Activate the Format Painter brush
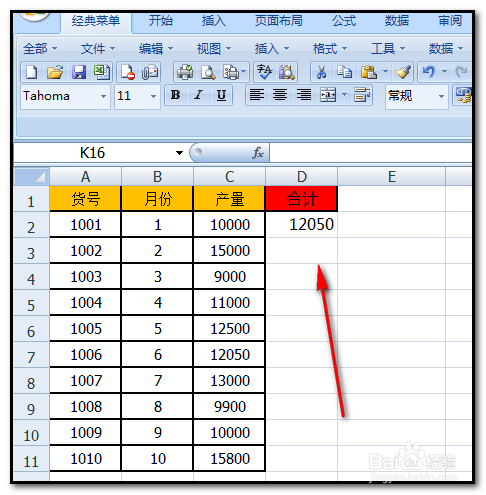The image size is (486, 495). pos(403,72)
